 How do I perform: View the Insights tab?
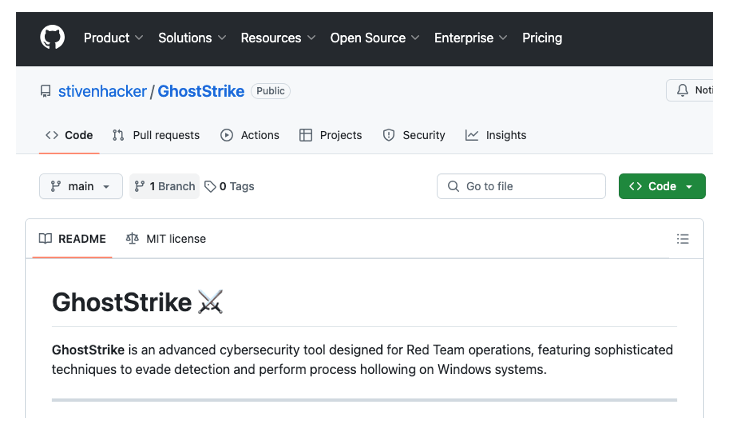point(496,135)
